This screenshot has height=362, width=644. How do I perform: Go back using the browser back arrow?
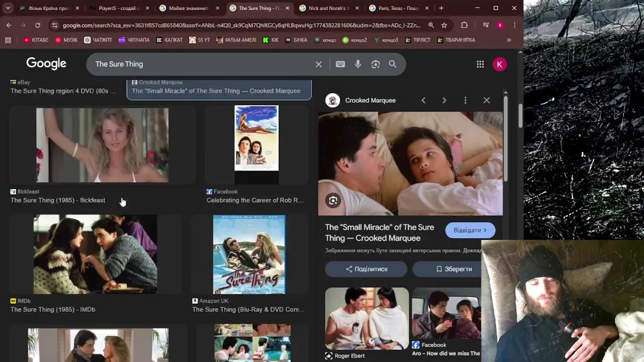9,25
